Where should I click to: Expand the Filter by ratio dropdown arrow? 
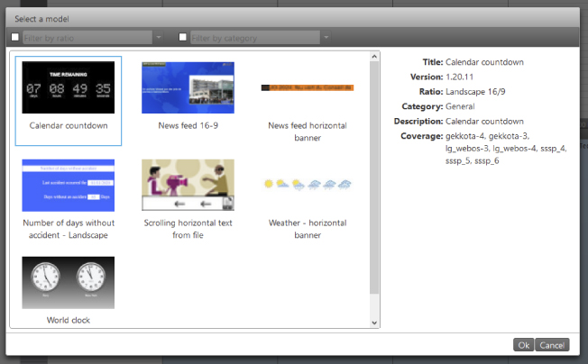(x=159, y=38)
